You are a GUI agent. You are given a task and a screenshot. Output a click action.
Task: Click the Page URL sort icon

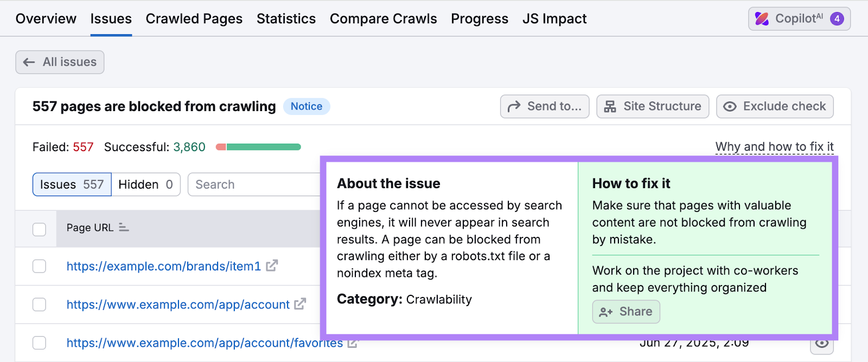coord(124,228)
